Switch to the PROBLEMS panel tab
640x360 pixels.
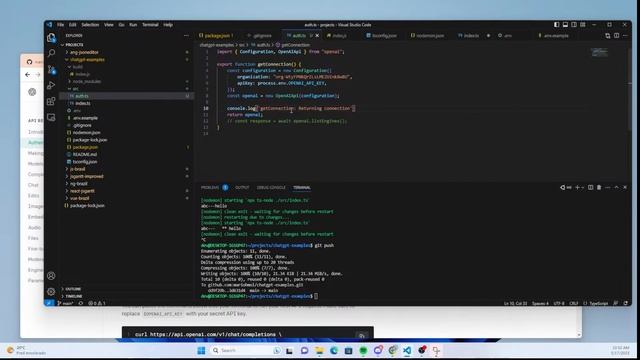(x=214, y=187)
